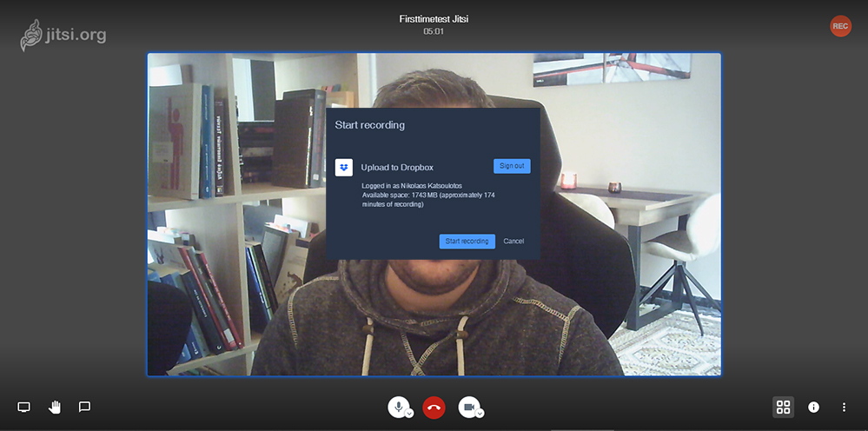The image size is (868, 431).
Task: Click the Firsttimetest Jitsi meeting title
Action: coord(434,19)
